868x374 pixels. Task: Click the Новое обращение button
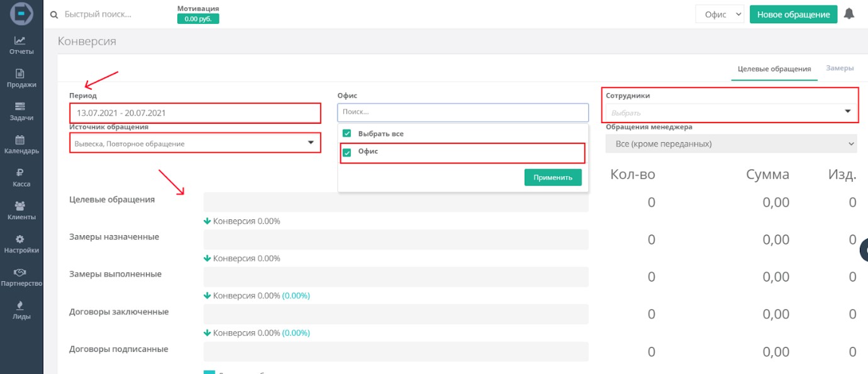[793, 14]
